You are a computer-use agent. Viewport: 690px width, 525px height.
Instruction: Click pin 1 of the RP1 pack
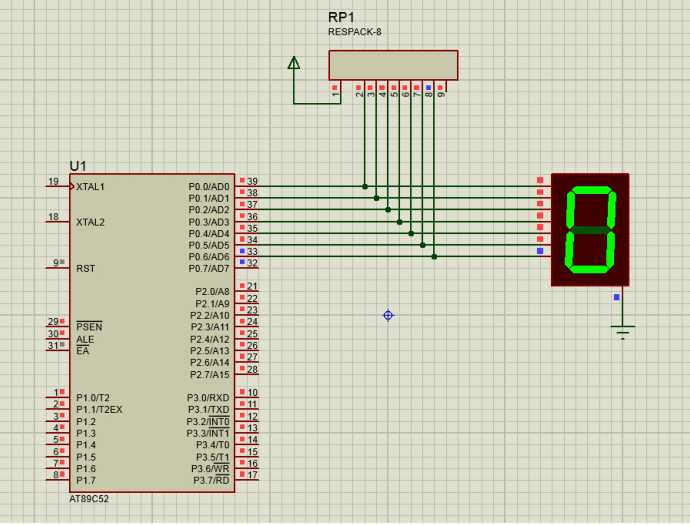coord(335,95)
